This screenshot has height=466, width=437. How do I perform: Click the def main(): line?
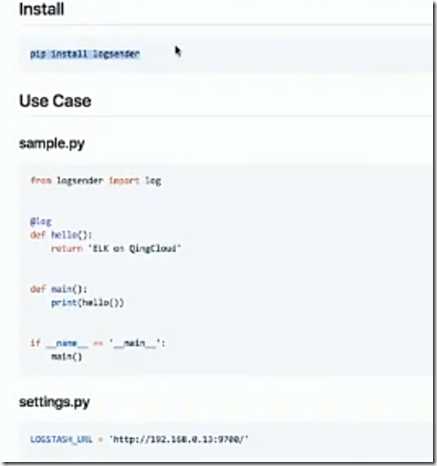pyautogui.click(x=59, y=289)
